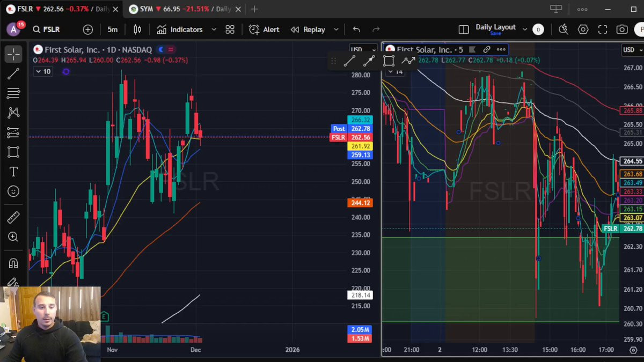Screen dimensions: 644x362
Task: Open the indicator templates grid icon
Action: 230,29
